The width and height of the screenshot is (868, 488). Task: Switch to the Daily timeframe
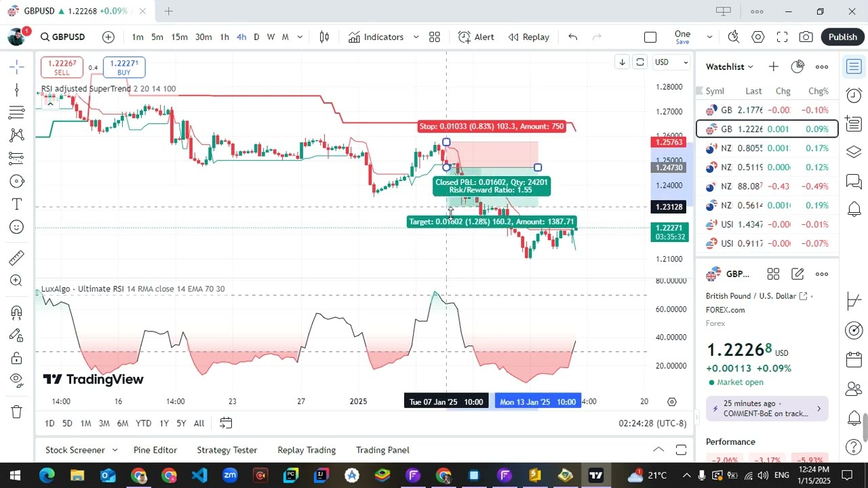[256, 37]
